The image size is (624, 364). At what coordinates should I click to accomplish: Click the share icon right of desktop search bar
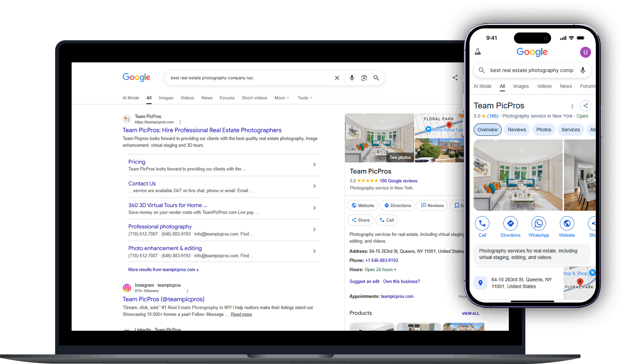455,78
